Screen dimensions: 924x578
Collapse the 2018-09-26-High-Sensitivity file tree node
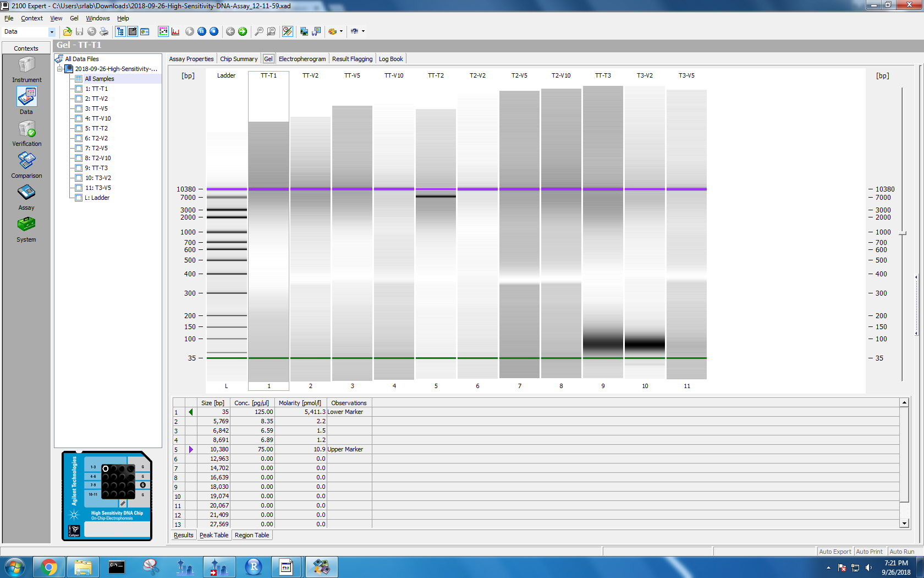60,69
